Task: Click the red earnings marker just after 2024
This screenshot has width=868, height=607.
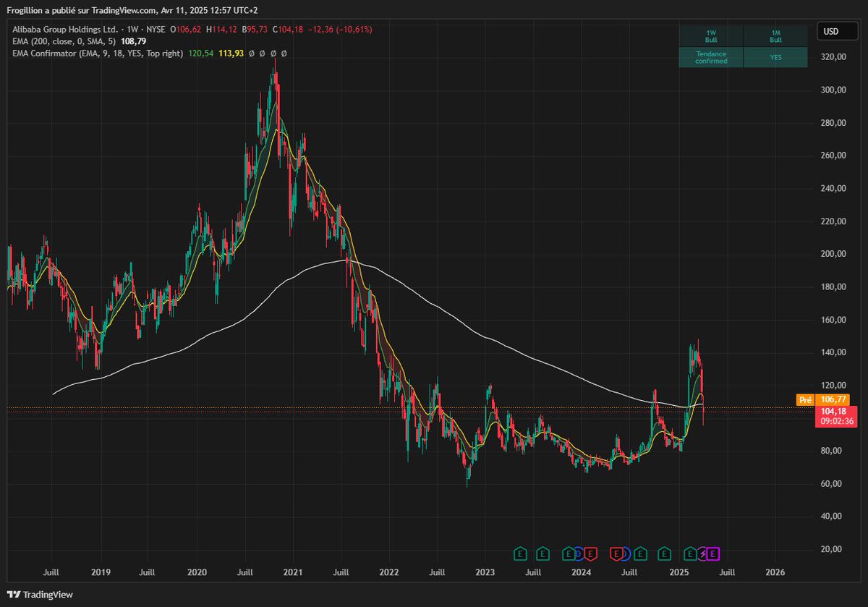Action: pyautogui.click(x=590, y=553)
